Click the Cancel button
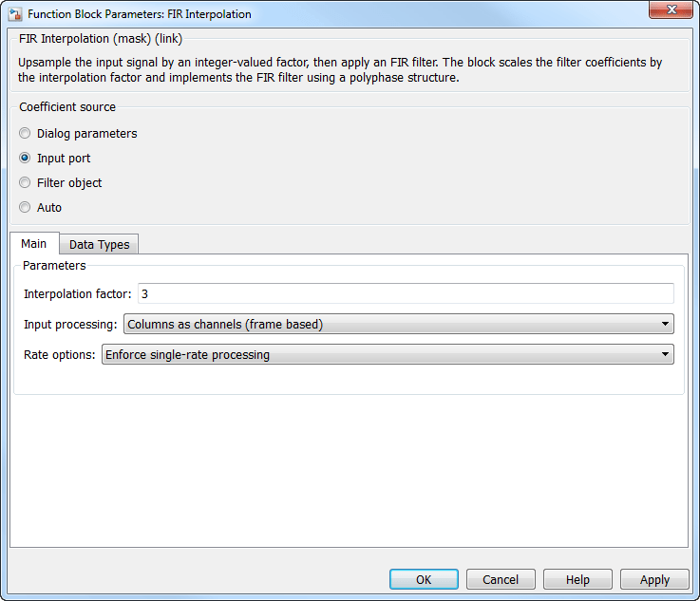700x601 pixels. [x=500, y=580]
